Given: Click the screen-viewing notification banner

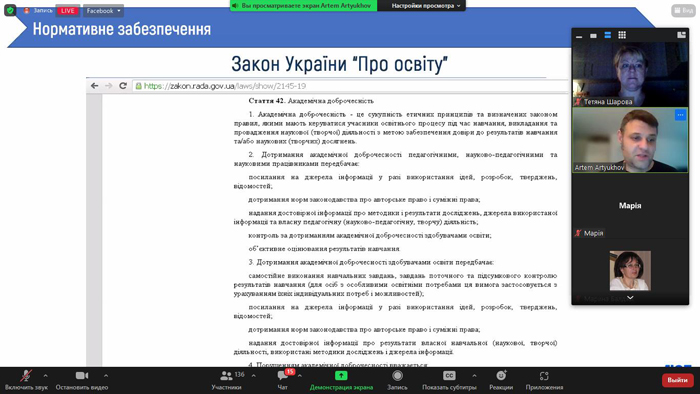Looking at the screenshot, I should click(303, 6).
